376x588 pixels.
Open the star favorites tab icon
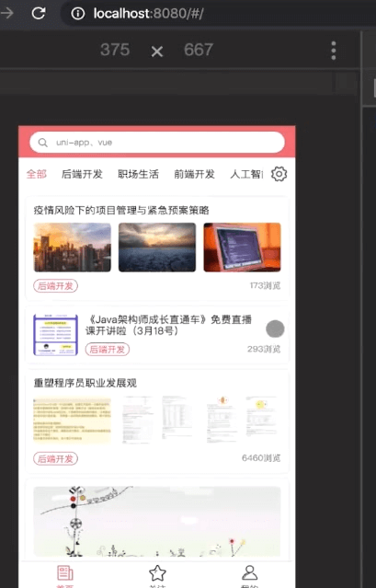click(157, 573)
